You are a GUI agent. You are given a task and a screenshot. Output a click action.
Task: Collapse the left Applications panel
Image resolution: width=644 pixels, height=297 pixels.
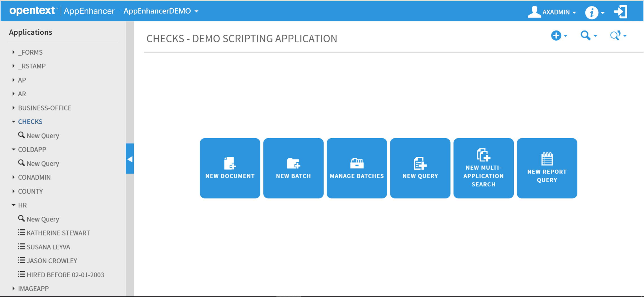coord(130,159)
